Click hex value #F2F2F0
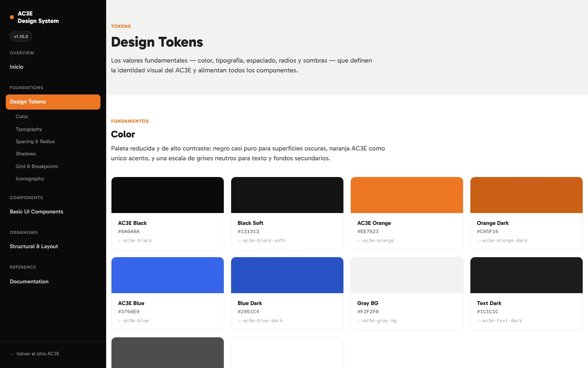 368,312
